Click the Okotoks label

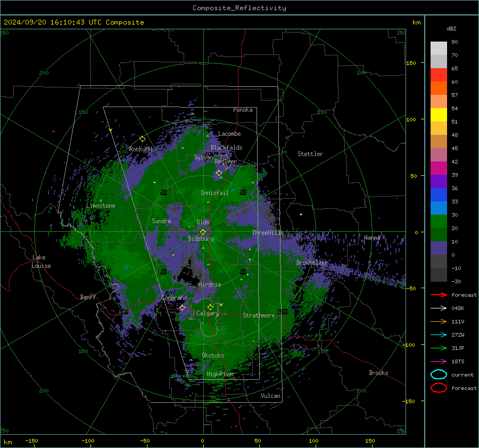click(213, 355)
